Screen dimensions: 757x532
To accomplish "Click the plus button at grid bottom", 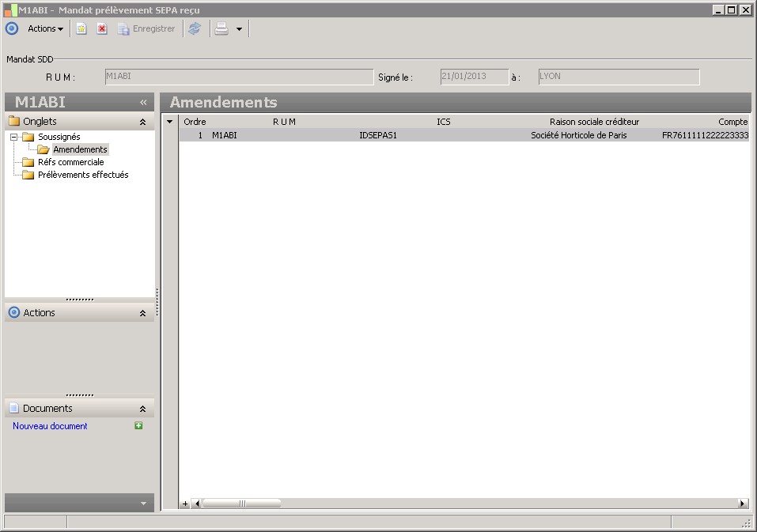I will click(x=185, y=504).
